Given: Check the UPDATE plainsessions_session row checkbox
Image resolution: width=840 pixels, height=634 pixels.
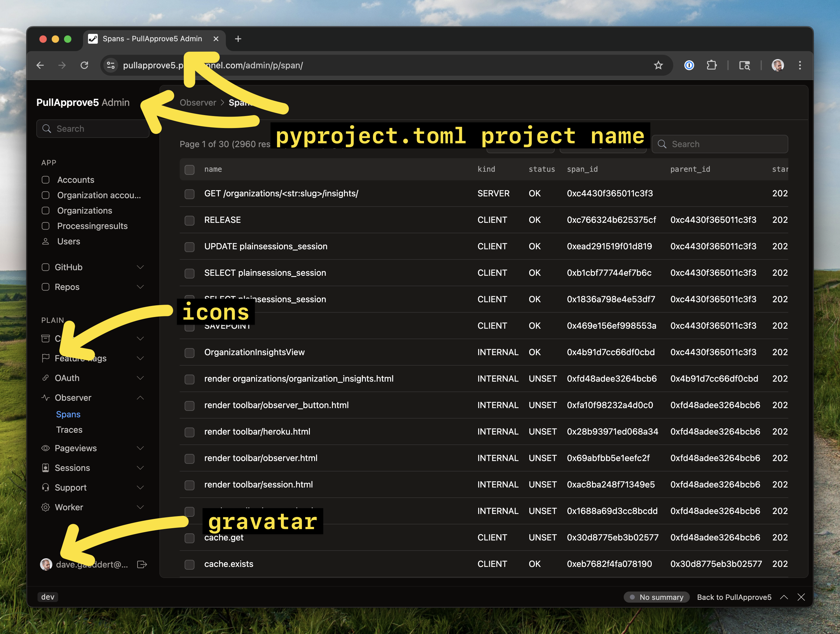Looking at the screenshot, I should point(190,247).
